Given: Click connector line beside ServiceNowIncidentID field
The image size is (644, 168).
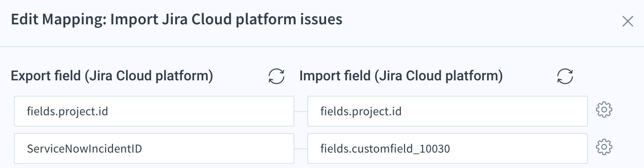Looking at the screenshot, I should [x=301, y=149].
